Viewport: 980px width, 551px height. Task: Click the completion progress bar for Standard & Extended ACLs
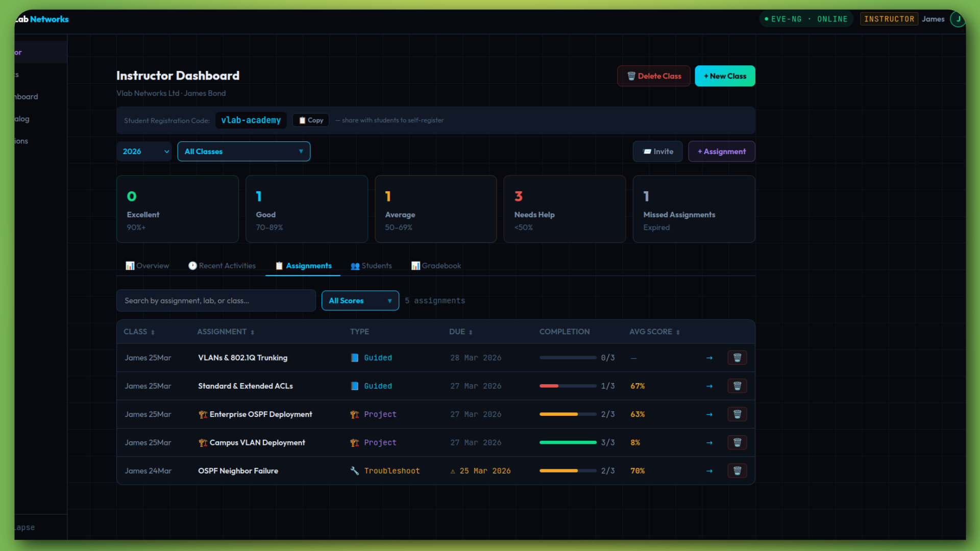point(567,386)
